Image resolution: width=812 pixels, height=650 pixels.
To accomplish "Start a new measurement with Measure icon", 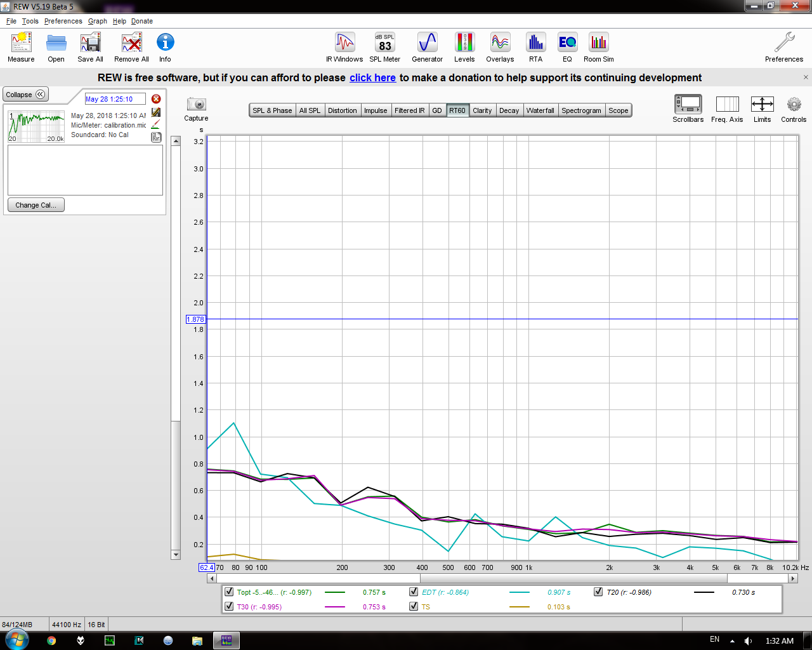I will [21, 48].
